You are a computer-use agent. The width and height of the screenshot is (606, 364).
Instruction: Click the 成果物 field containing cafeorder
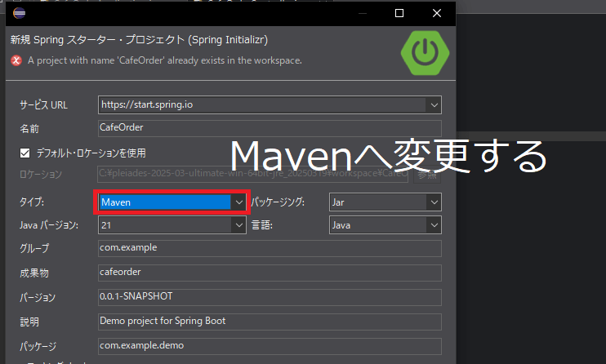pyautogui.click(x=269, y=272)
